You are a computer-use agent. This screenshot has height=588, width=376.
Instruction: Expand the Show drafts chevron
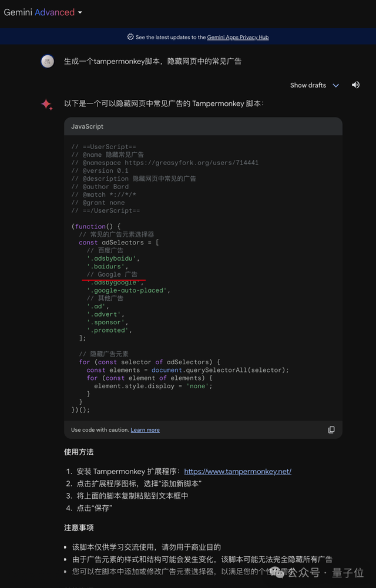pyautogui.click(x=336, y=86)
